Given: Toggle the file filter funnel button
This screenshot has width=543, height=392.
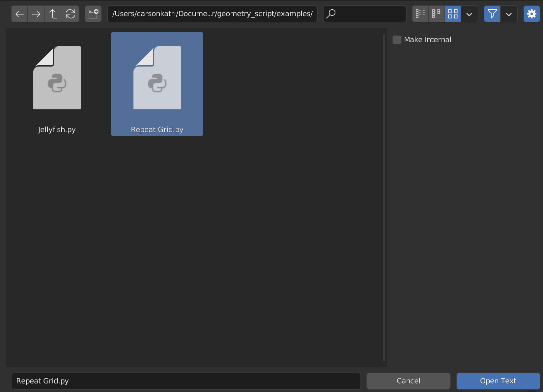Looking at the screenshot, I should coord(492,14).
